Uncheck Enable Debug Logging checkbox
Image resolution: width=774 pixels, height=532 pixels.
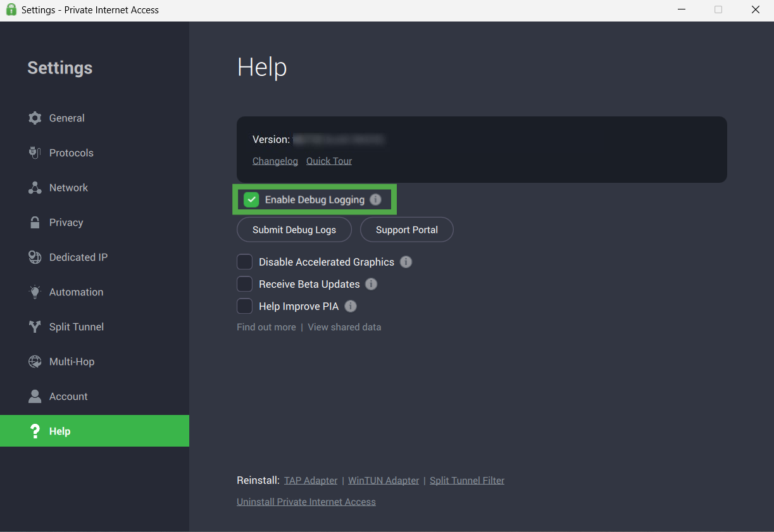[251, 200]
